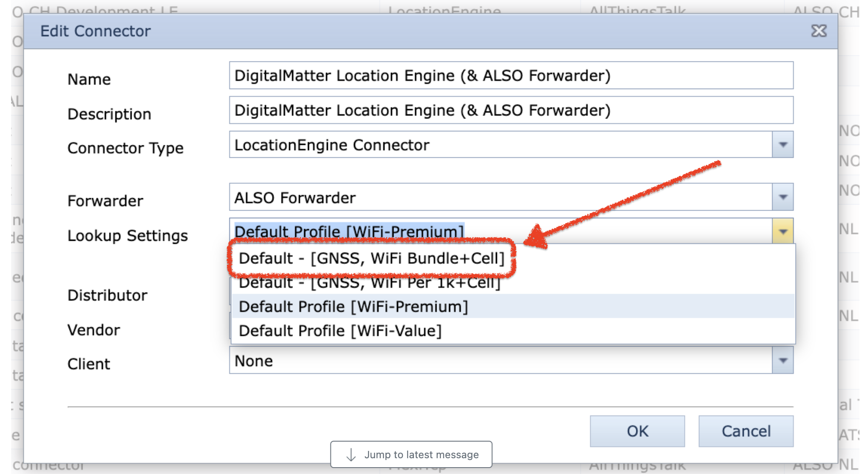
Task: Open Connector Type dropdown arrow
Action: pyautogui.click(x=782, y=145)
